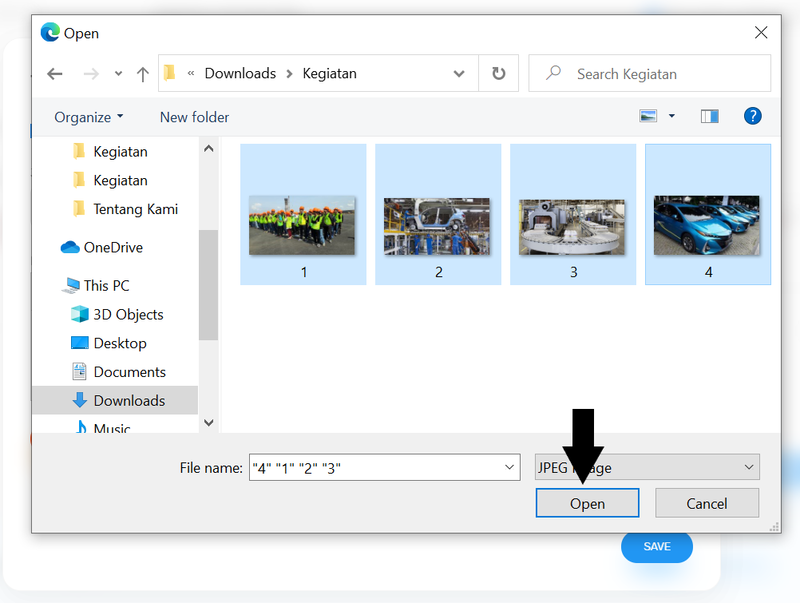Cancel the Open dialog

pos(707,503)
